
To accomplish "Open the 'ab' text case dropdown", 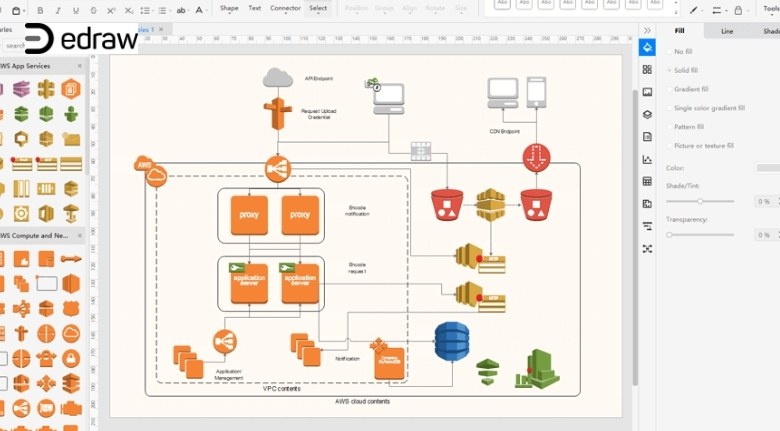I will 182,10.
